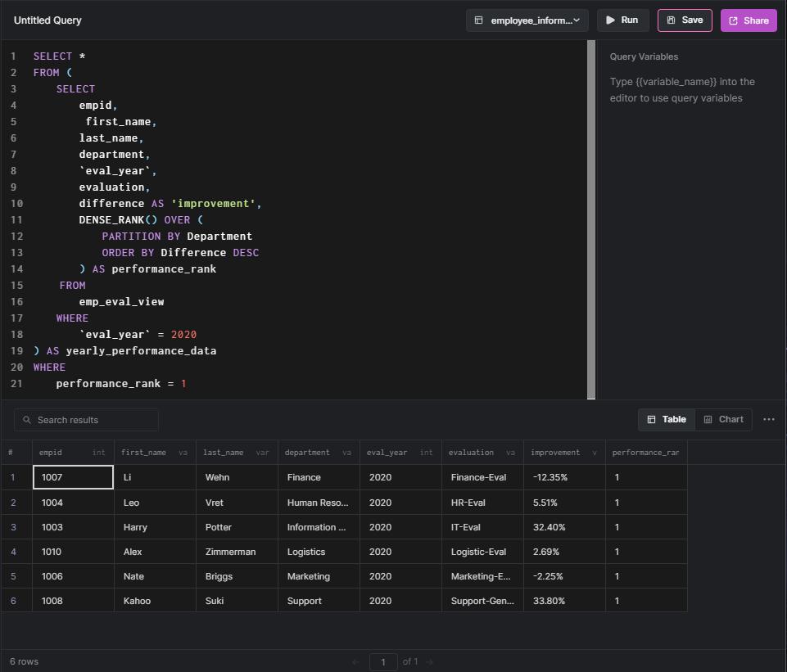Click the page number field
Image resolution: width=787 pixels, height=672 pixels.
click(x=383, y=662)
